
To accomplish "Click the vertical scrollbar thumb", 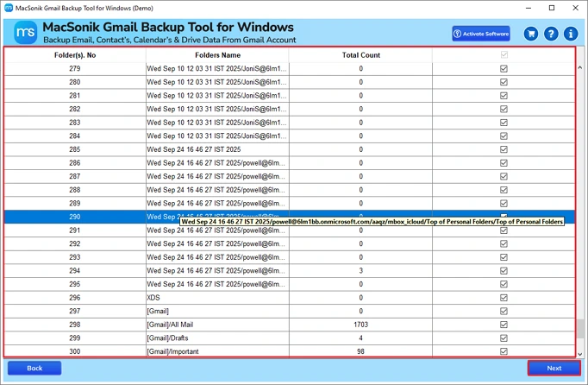I will click(579, 329).
